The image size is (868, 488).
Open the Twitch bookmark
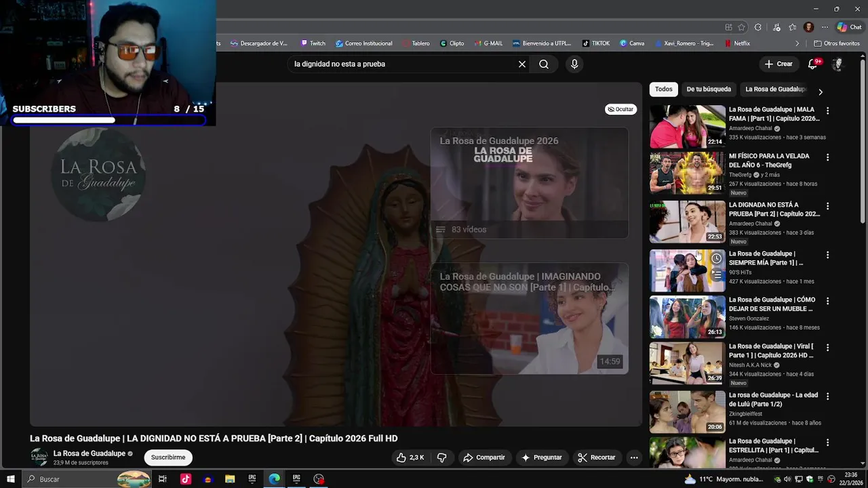pos(313,43)
